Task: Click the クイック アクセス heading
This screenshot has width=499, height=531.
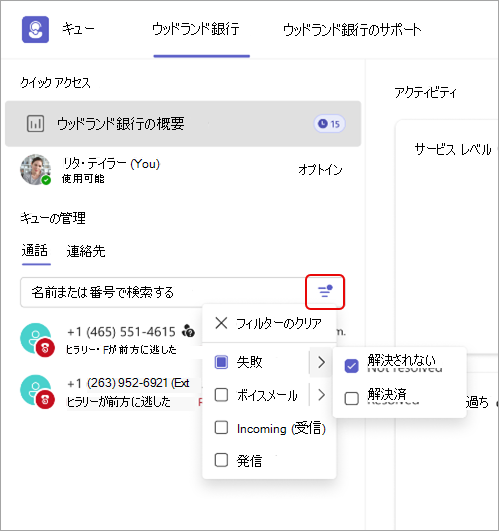Action: coord(56,82)
